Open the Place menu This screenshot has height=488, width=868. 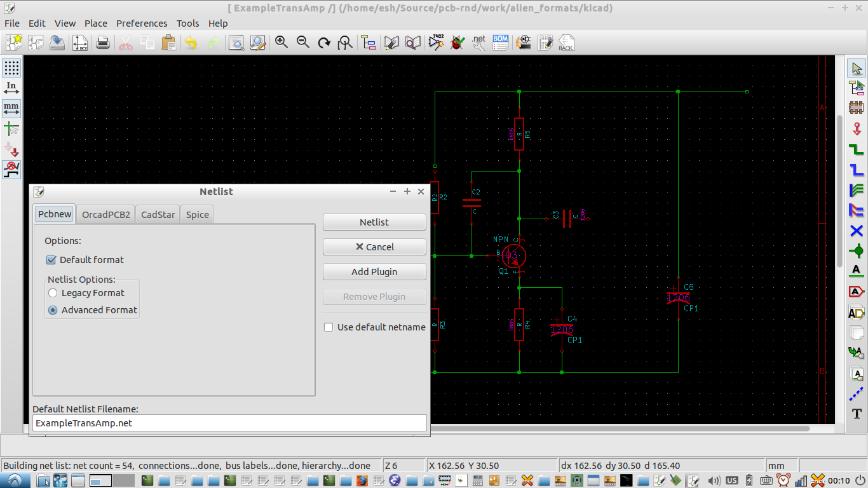point(96,24)
